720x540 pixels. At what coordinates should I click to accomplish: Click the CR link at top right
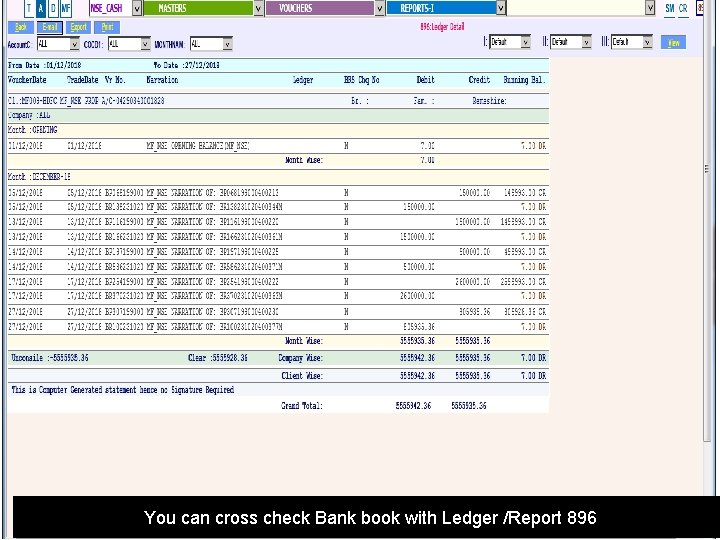click(x=683, y=8)
